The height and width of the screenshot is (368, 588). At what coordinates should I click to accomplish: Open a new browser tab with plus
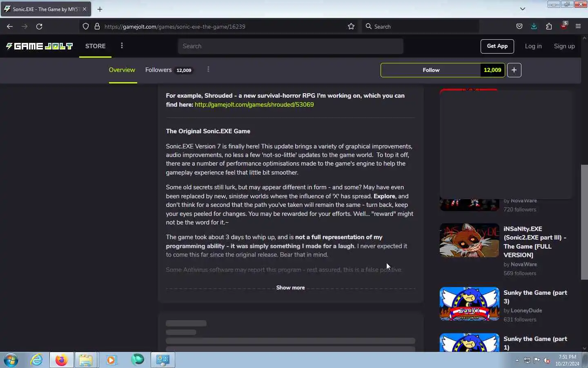coord(100,9)
